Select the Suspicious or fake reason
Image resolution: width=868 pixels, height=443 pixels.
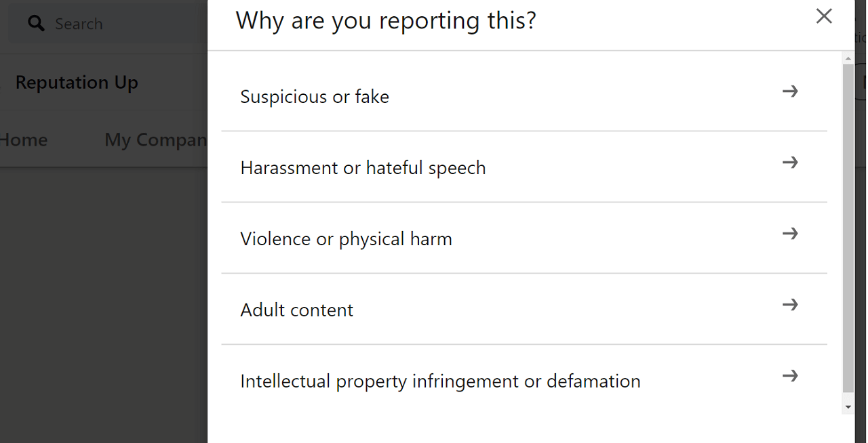315,97
